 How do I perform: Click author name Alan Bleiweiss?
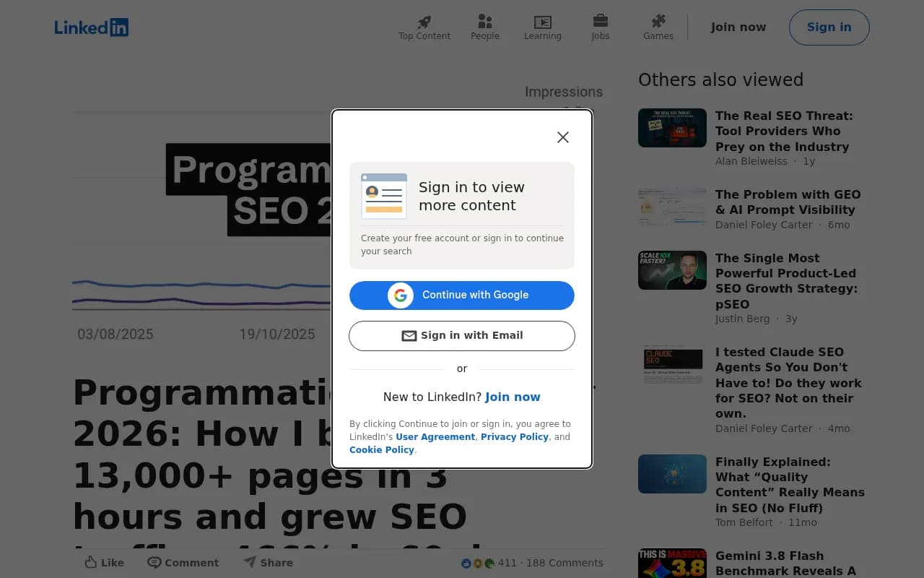[751, 161]
